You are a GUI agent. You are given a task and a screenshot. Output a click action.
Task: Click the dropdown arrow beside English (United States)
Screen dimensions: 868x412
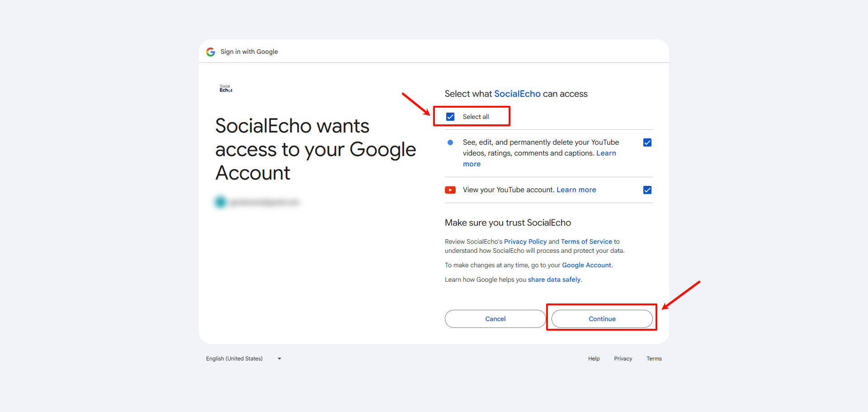coord(279,358)
